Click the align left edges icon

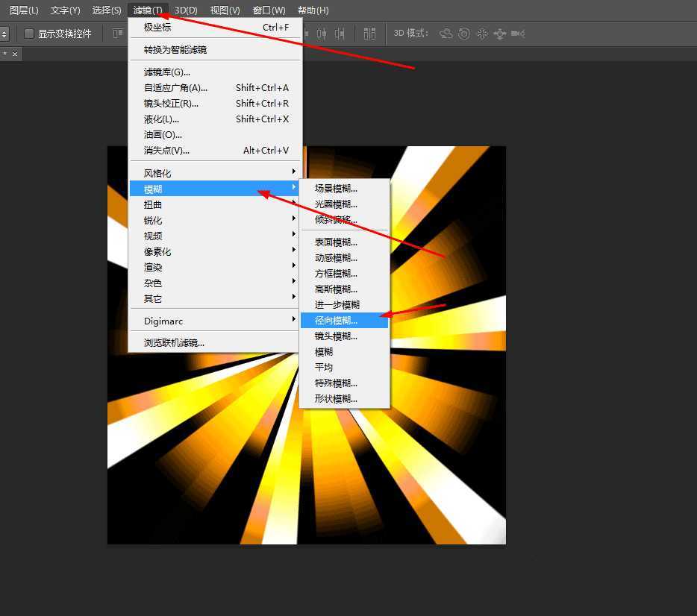coord(307,34)
